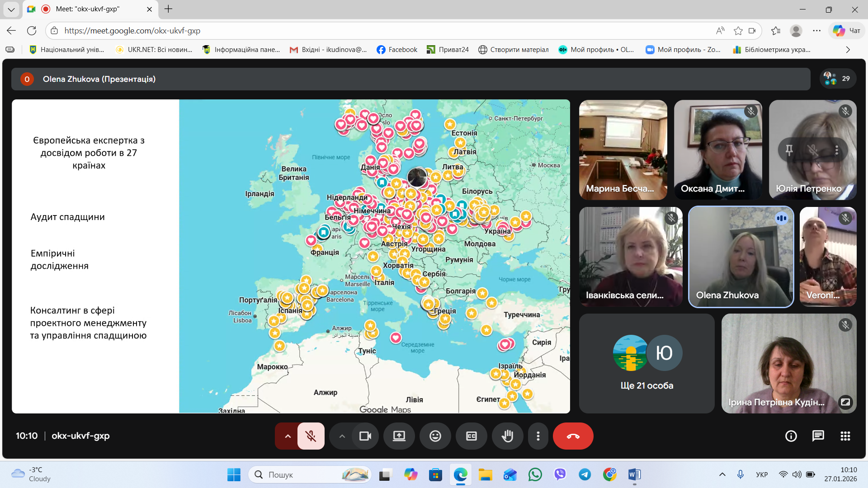Expand audio settings arrow

pyautogui.click(x=288, y=436)
